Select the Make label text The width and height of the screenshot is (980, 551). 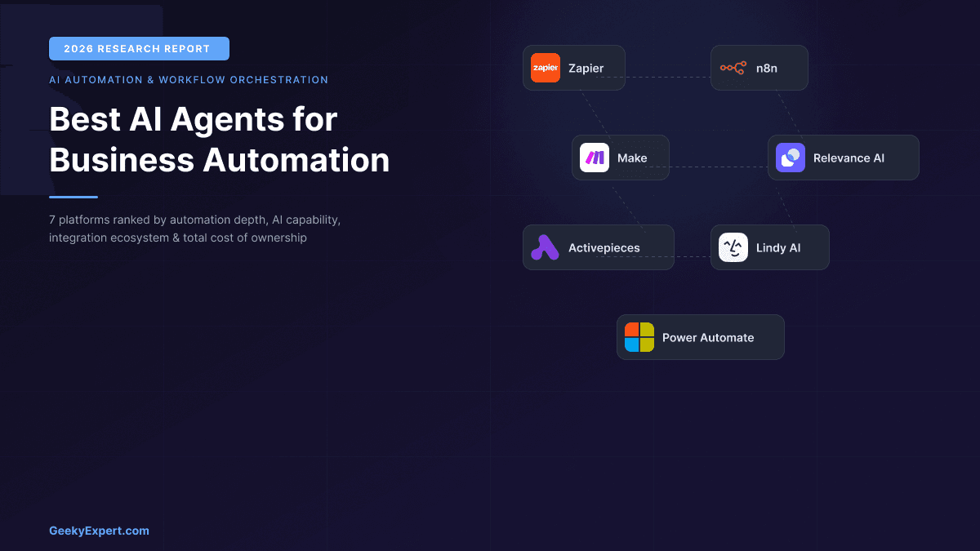(632, 158)
